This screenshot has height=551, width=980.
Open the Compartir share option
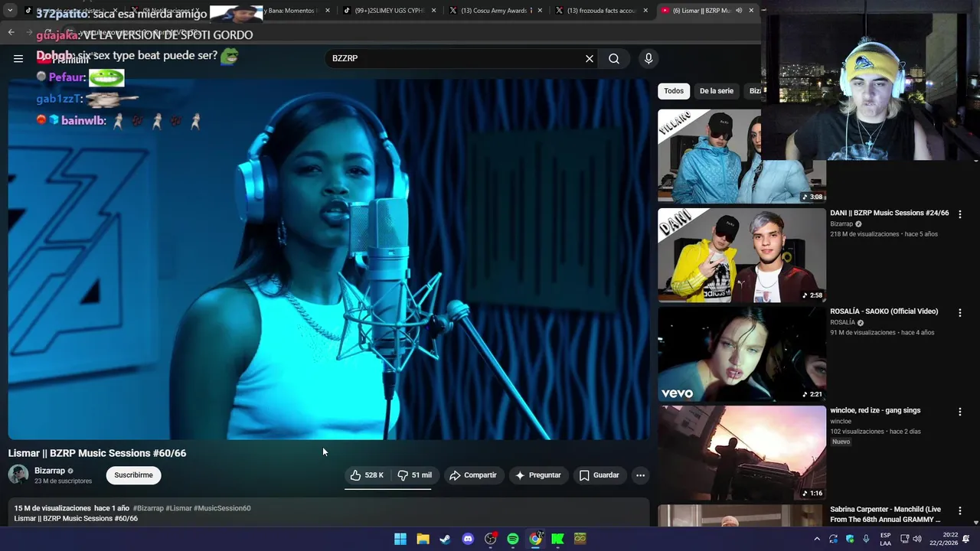473,475
